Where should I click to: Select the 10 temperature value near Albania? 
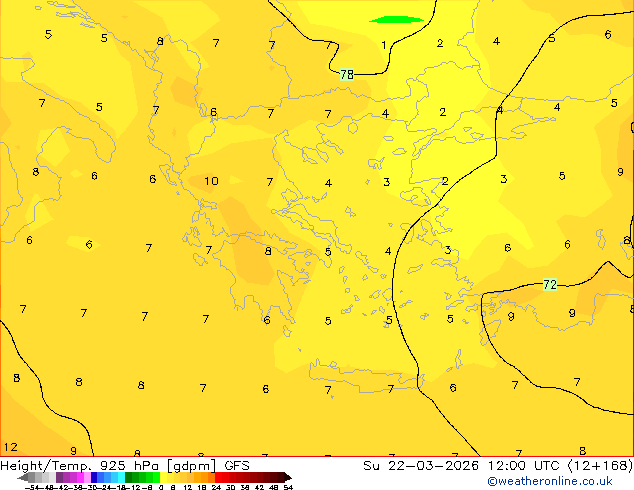211,181
